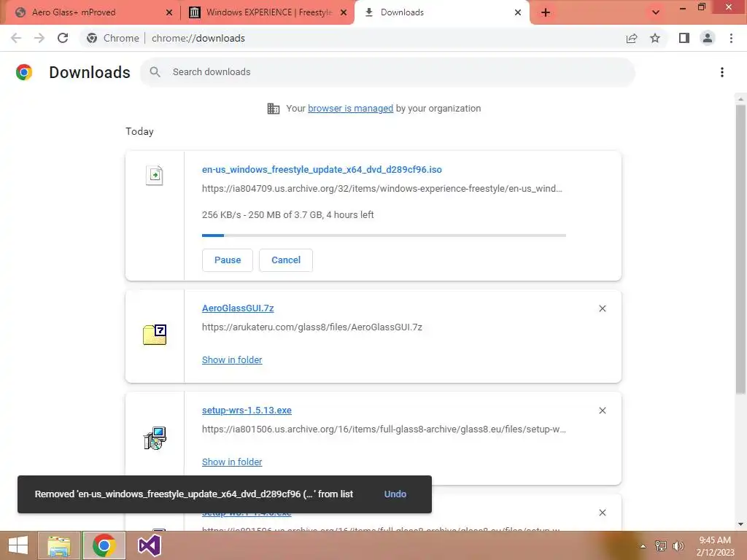Click the Chrome taskbar icon
Screen dimensions: 747x560
coord(104,545)
